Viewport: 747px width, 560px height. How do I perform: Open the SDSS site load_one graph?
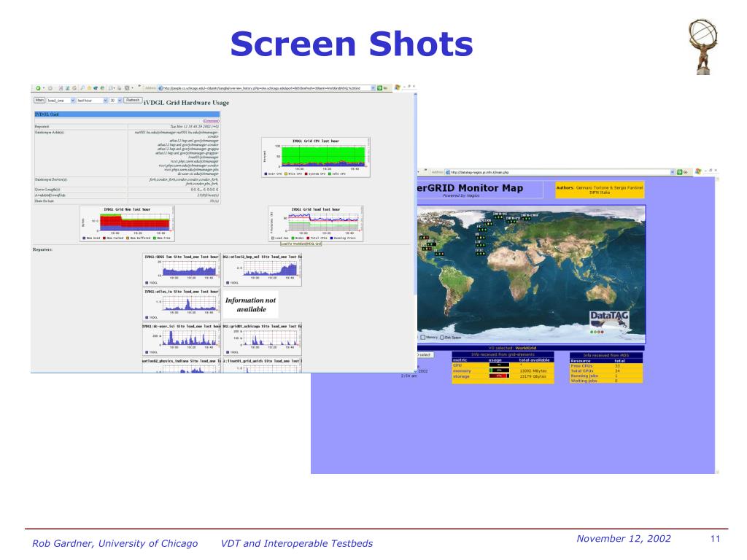[182, 270]
